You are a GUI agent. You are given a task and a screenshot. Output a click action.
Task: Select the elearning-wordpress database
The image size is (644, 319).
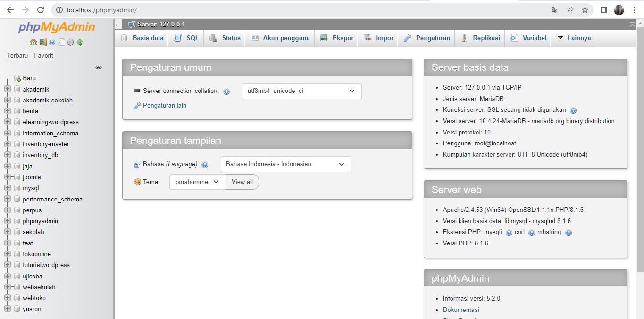pos(51,122)
